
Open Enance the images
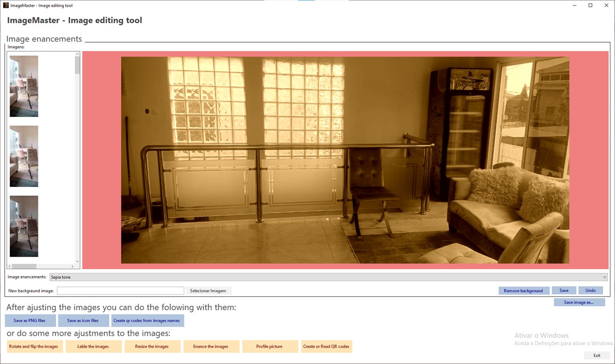[x=211, y=346]
